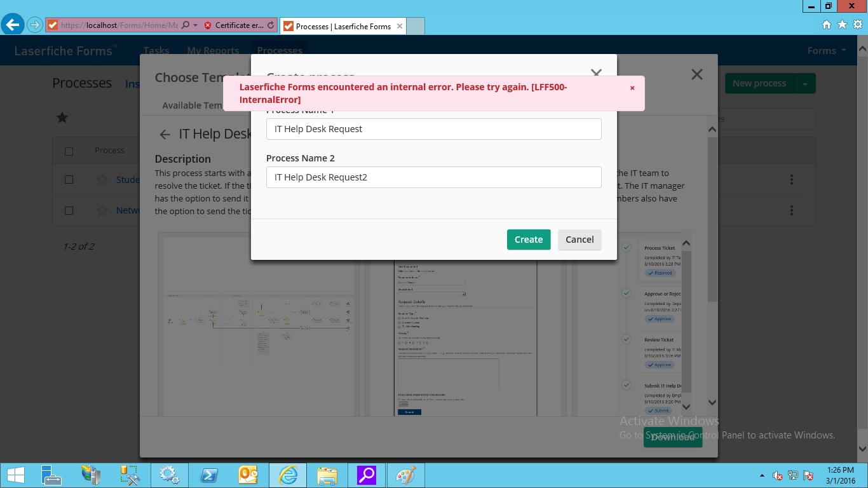Open the Tasks menu

coord(156,51)
